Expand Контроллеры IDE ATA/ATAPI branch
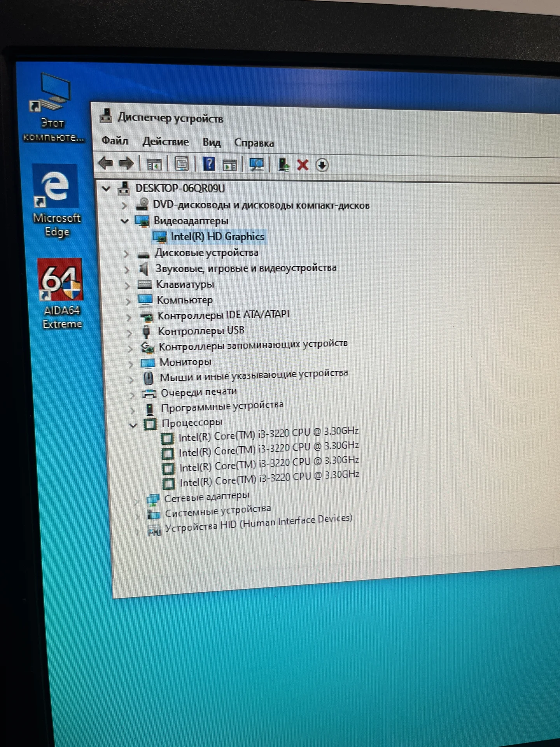The width and height of the screenshot is (560, 747). click(129, 317)
